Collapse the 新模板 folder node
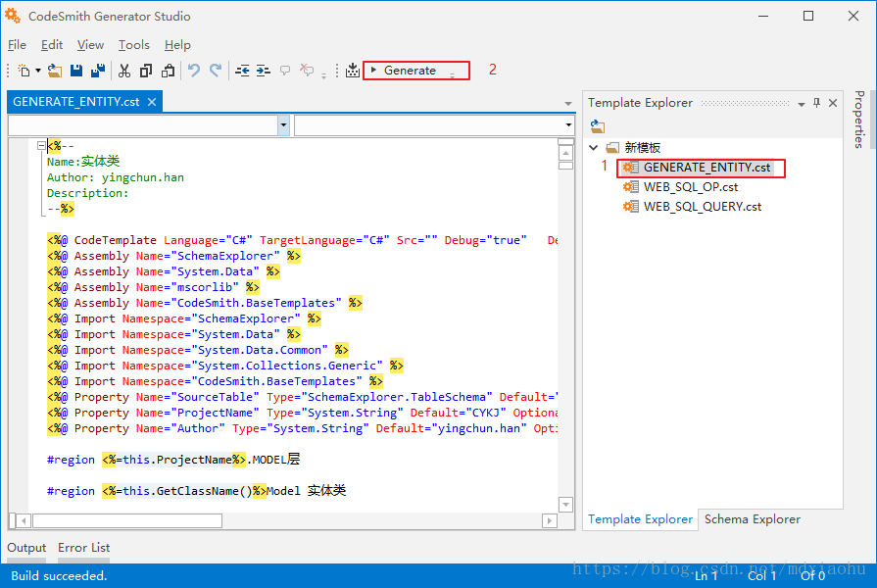 594,148
